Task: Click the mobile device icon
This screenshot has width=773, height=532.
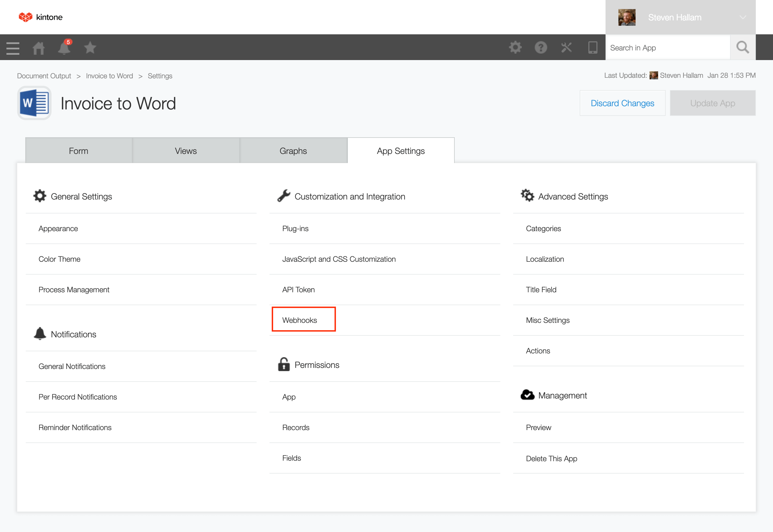Action: click(x=593, y=47)
